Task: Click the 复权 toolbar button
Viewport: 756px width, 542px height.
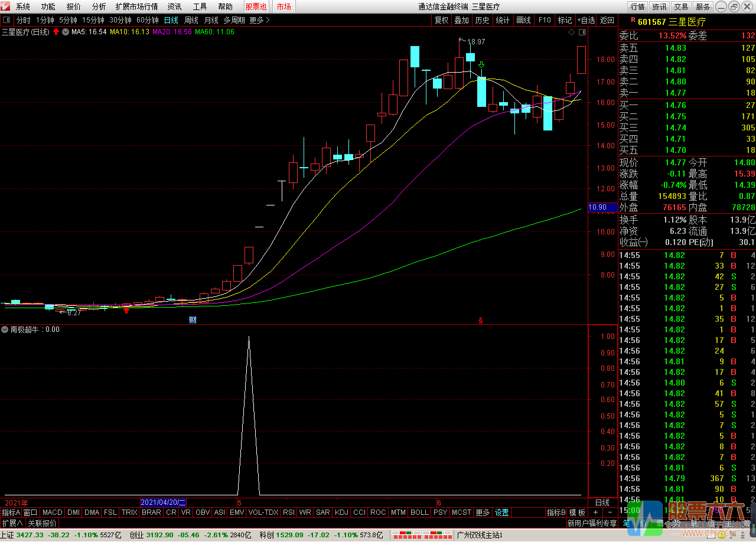Action: click(441, 20)
